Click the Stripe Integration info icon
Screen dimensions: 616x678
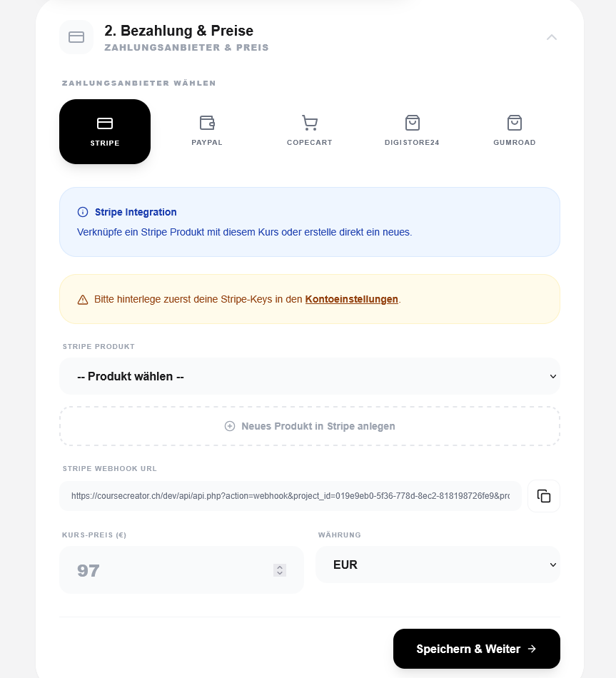[x=83, y=212]
